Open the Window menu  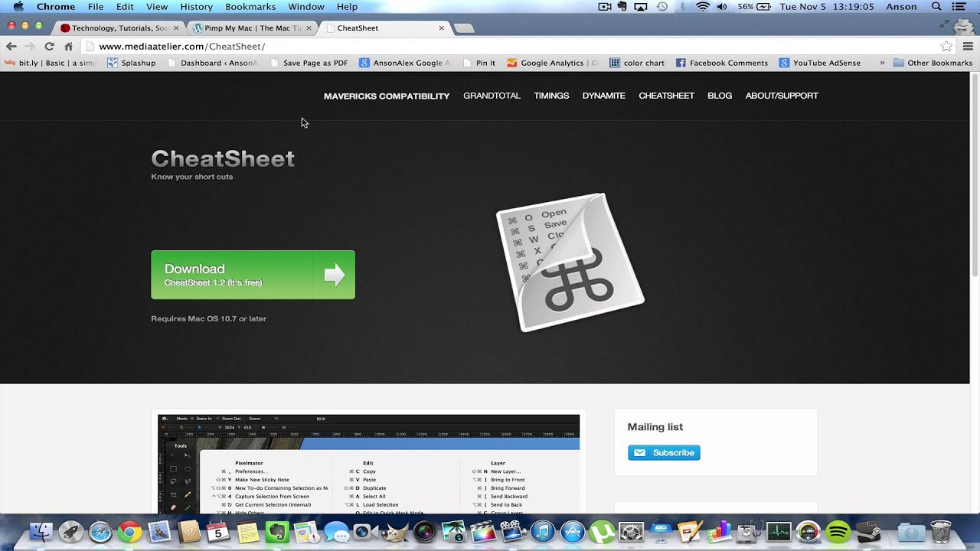tap(306, 7)
